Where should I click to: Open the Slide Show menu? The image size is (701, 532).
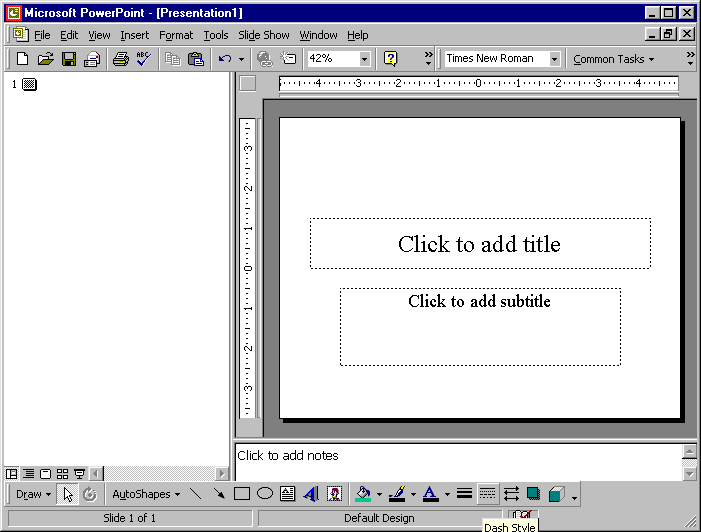264,35
